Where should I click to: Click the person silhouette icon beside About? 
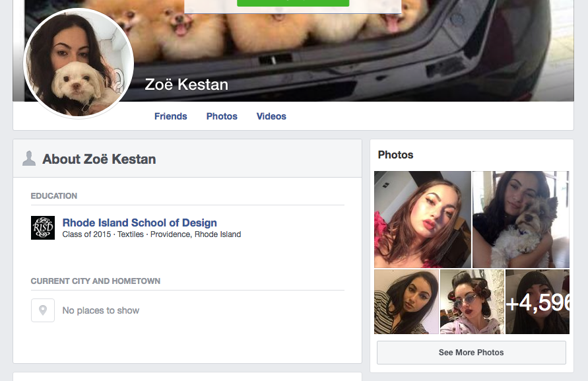29,158
